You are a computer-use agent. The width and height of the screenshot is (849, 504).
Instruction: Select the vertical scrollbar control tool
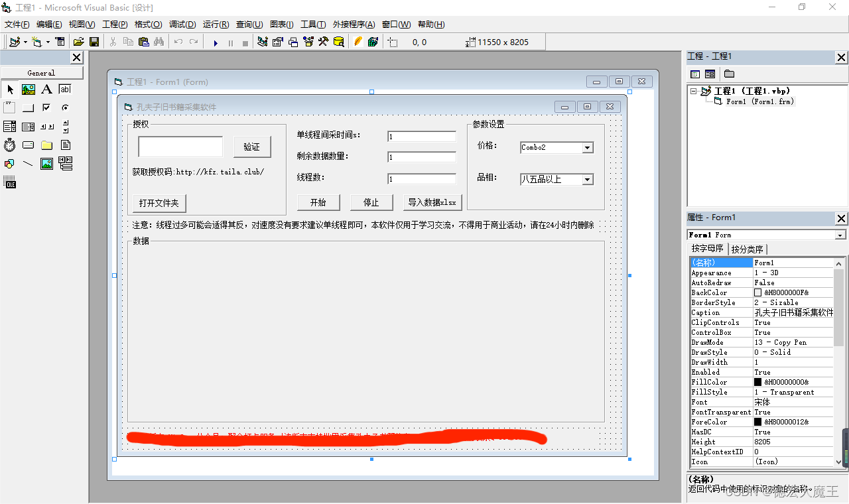[x=64, y=126]
